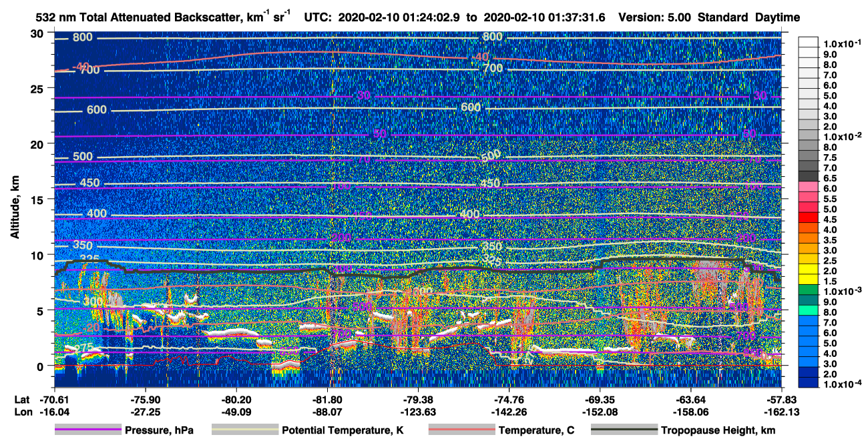Click longitude value '-49.09'
The width and height of the screenshot is (868, 445).
point(236,412)
